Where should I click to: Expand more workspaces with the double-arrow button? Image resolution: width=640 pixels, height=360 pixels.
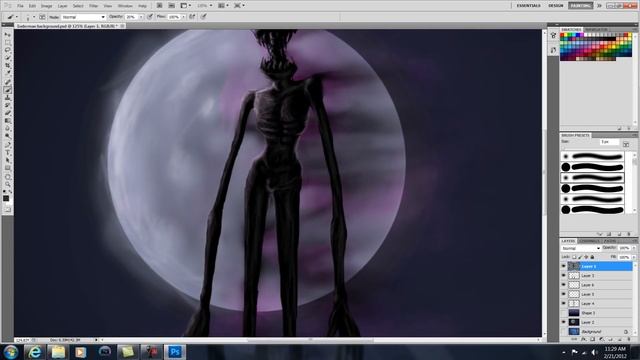pyautogui.click(x=600, y=6)
